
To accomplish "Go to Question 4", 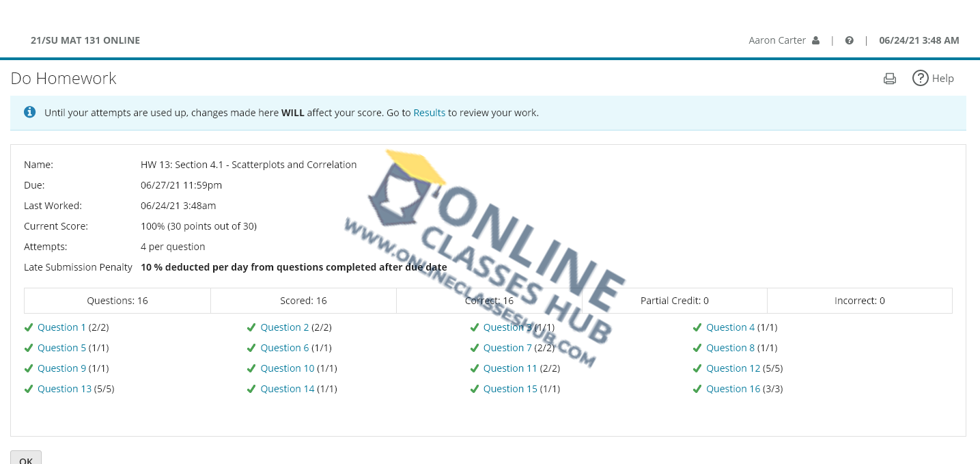I will tap(730, 327).
